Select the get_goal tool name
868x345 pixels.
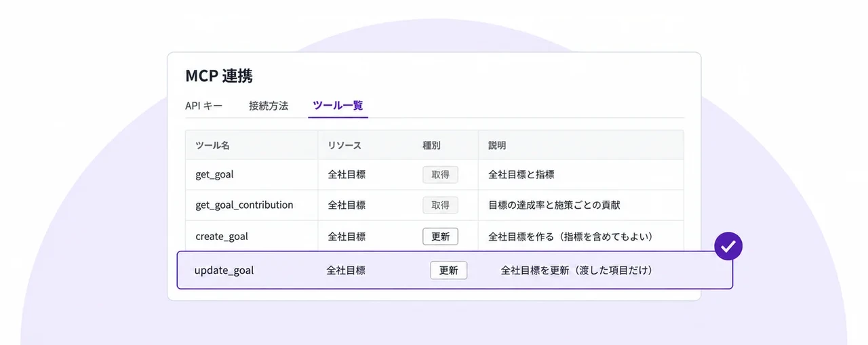(214, 174)
